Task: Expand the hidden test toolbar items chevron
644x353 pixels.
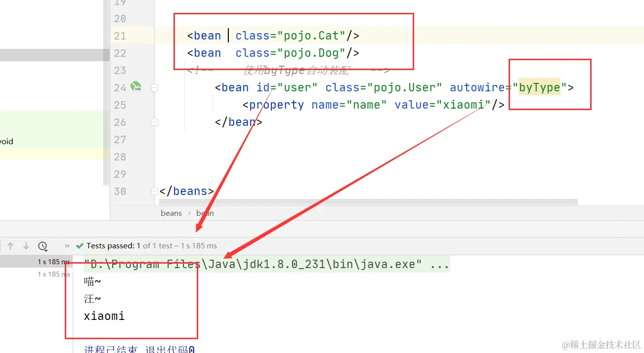Action: tap(67, 245)
